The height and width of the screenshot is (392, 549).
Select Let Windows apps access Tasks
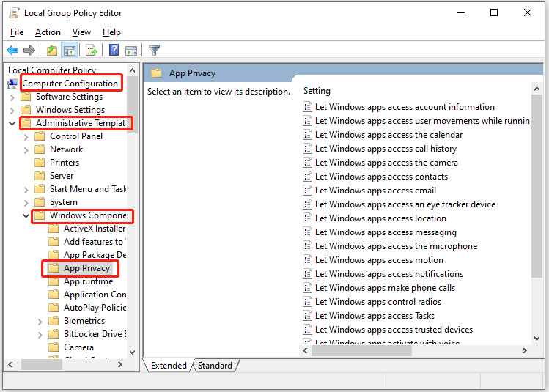coord(375,316)
